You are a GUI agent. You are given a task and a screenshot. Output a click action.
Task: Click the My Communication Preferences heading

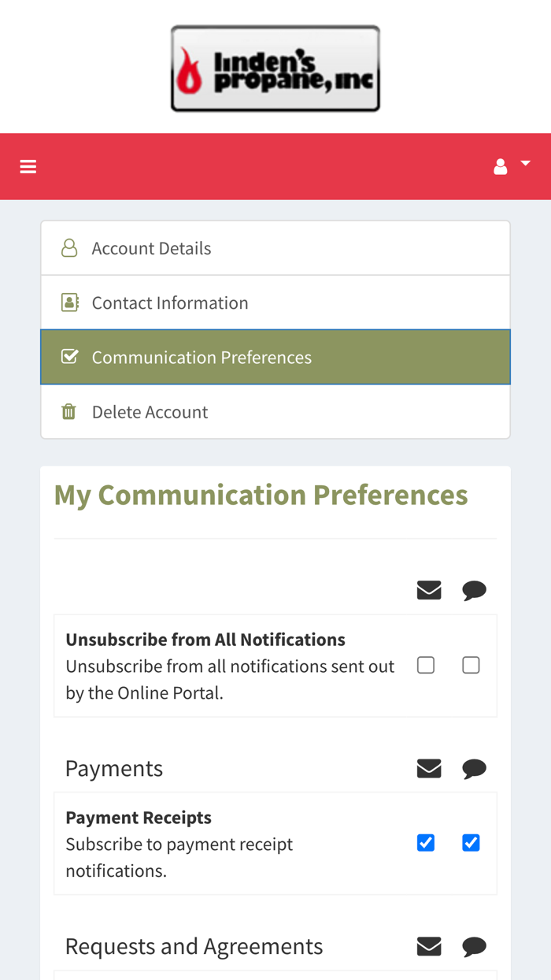coord(261,495)
